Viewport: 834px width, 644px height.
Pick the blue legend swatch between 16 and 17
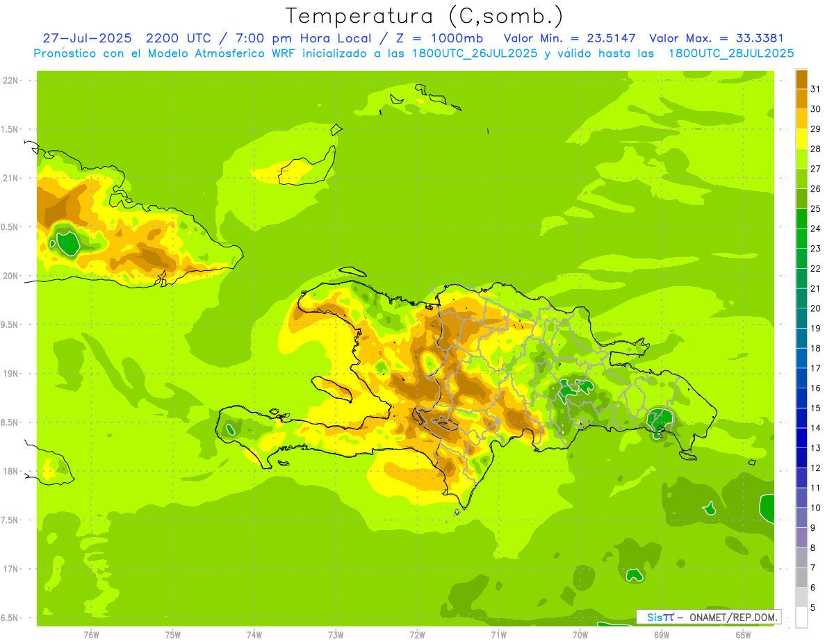pyautogui.click(x=801, y=378)
